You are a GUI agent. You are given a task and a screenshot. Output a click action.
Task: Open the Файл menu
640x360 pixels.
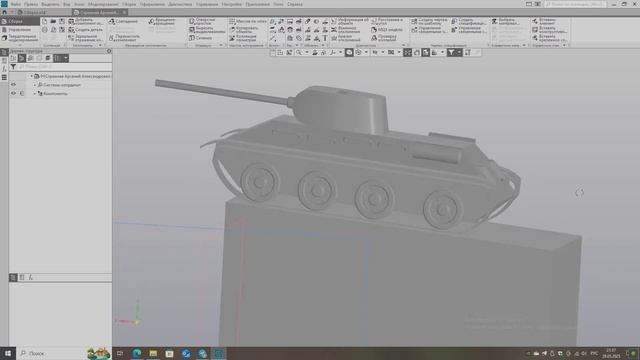16,4
